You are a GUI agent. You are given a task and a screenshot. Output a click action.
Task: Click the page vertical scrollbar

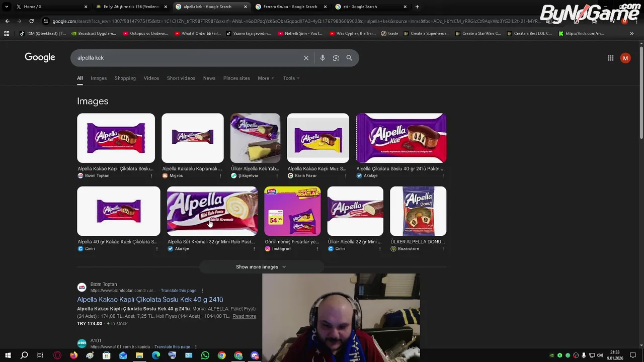pos(641,92)
